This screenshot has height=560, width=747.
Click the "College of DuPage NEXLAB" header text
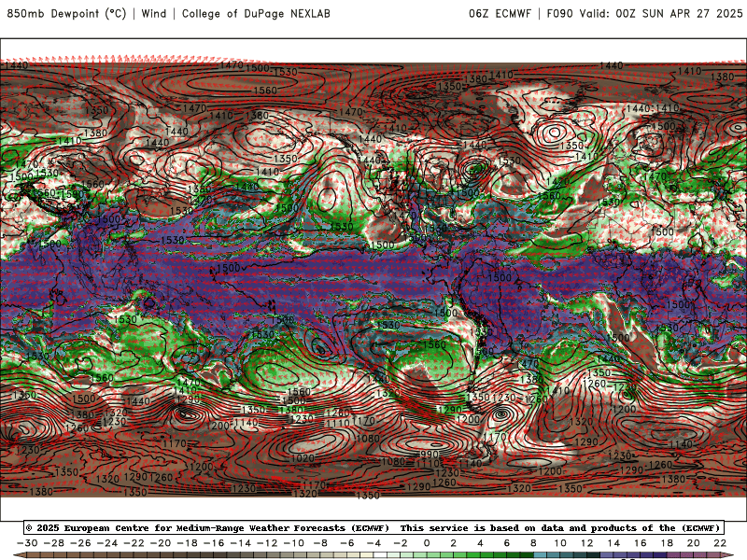click(x=256, y=14)
